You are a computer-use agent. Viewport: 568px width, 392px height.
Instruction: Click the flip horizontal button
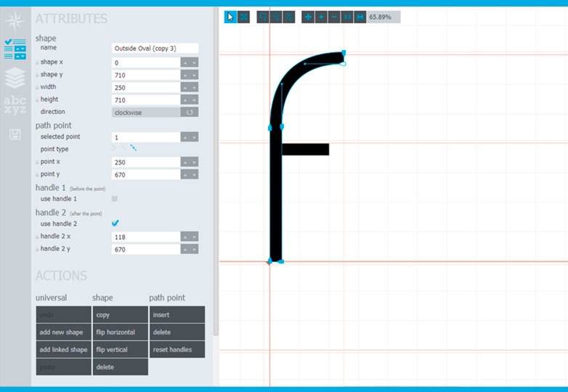(121, 332)
